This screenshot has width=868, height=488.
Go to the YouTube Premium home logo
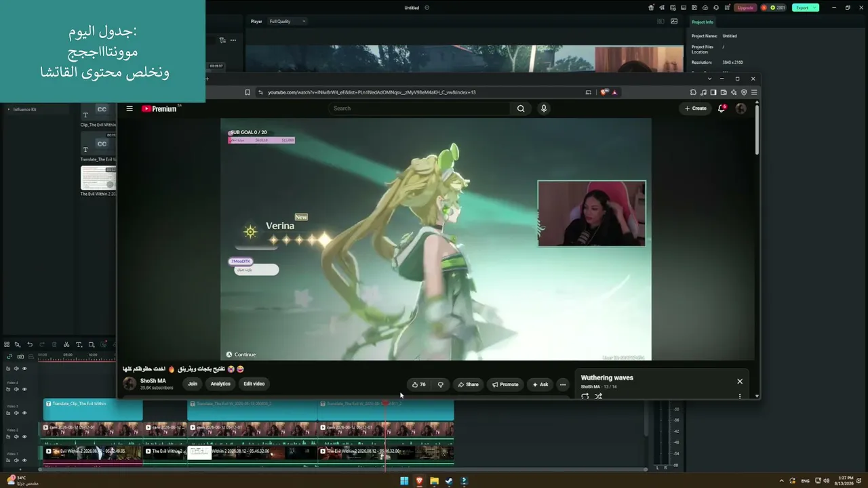(160, 108)
